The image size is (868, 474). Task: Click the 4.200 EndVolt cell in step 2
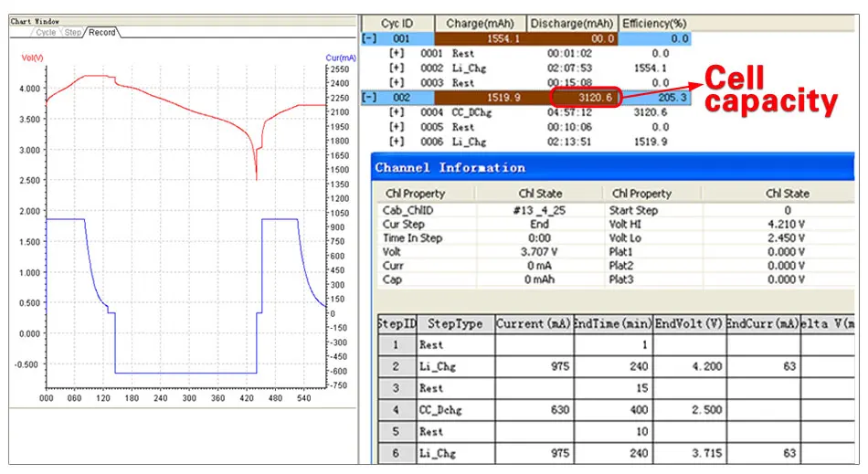(x=689, y=367)
